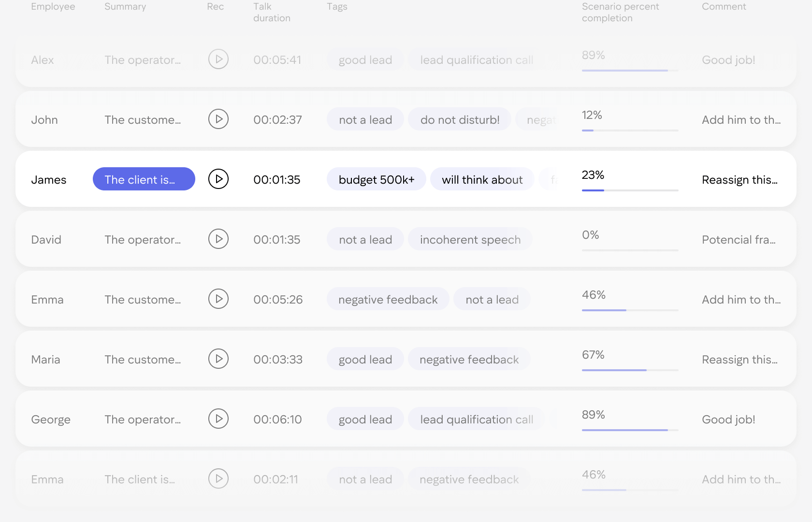
Task: Click the Scenario percent completion header
Action: 620,13
